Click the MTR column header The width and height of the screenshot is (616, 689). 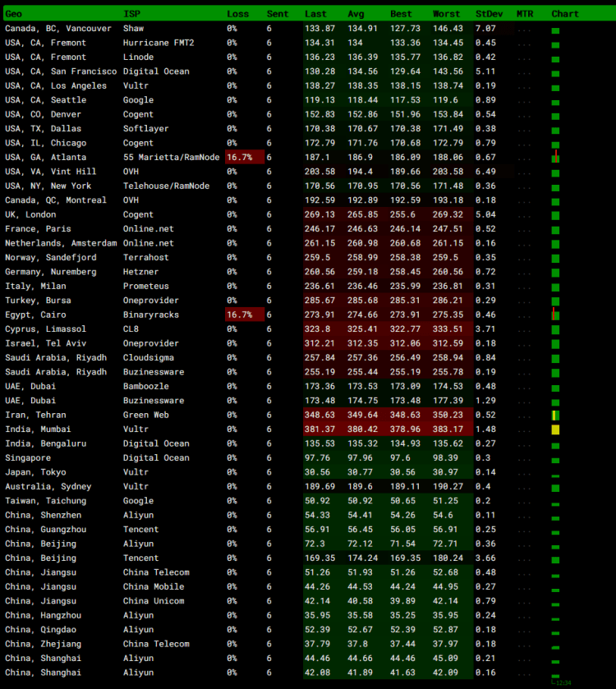[525, 14]
